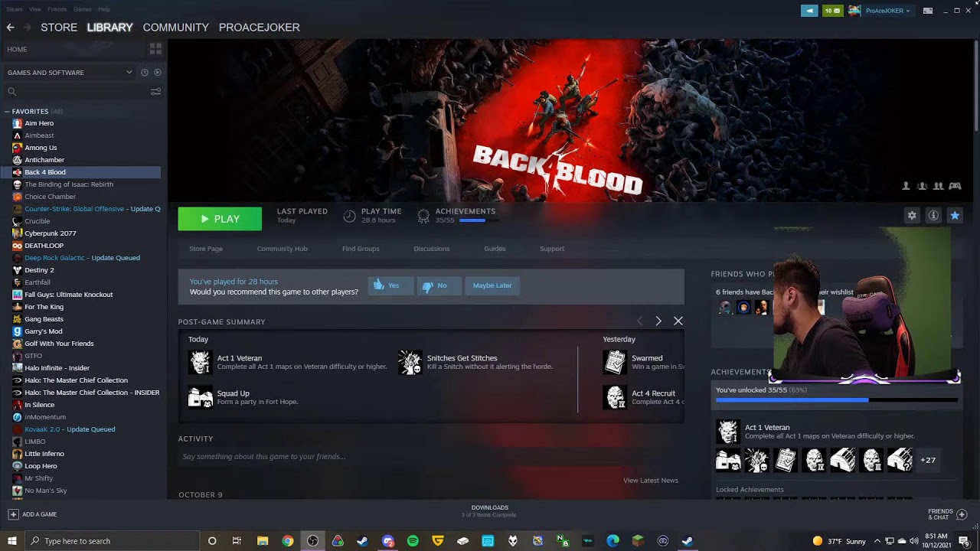Click the activity say something field
The width and height of the screenshot is (980, 551).
(431, 457)
